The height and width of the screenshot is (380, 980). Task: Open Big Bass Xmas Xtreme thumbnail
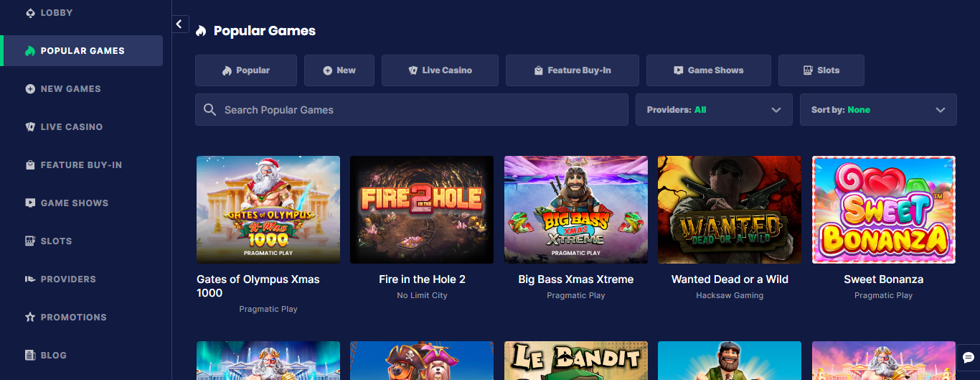click(x=576, y=210)
